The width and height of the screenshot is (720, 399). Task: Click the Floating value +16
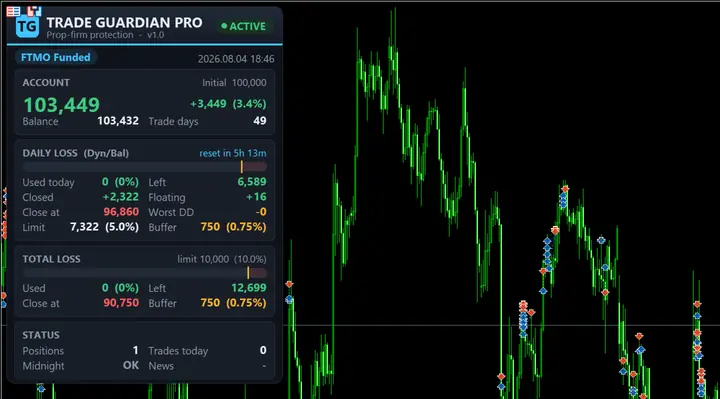tap(256, 197)
